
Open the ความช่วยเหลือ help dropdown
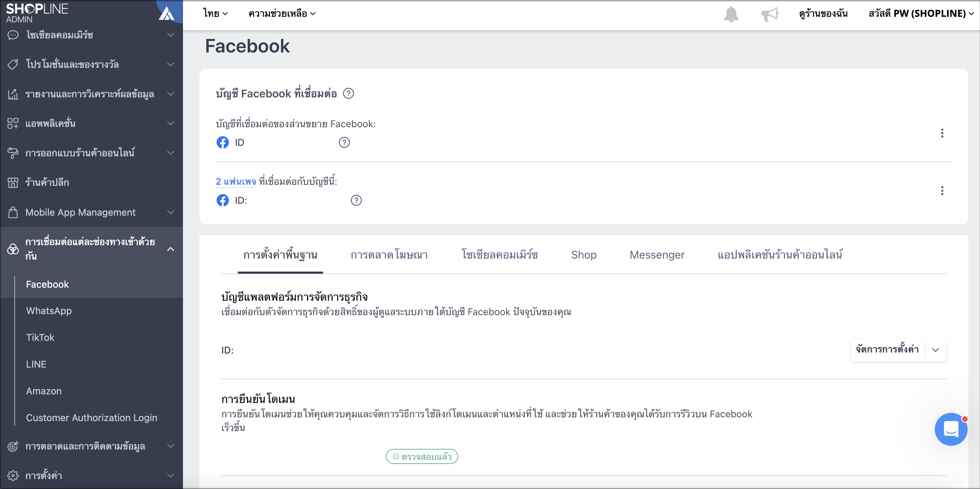[x=282, y=14]
